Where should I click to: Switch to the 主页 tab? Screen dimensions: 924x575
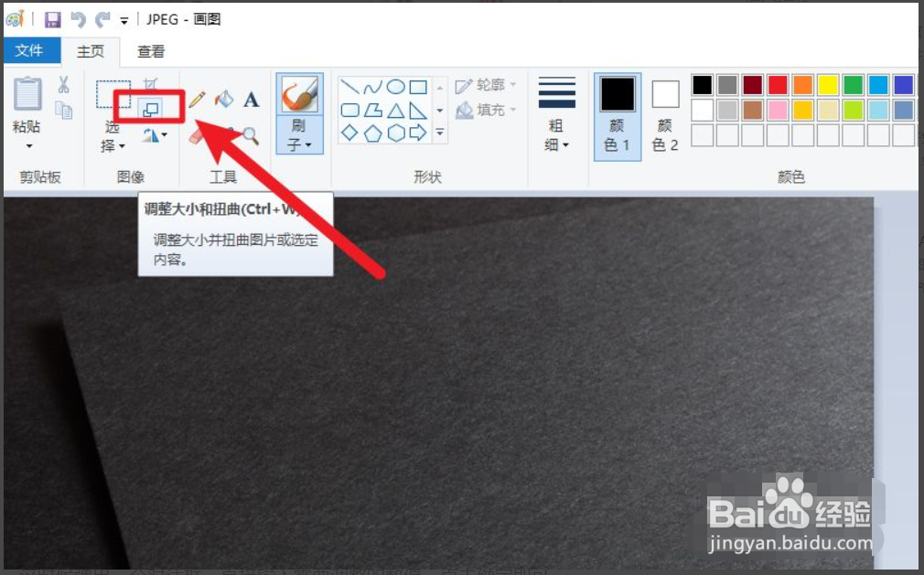(x=91, y=51)
